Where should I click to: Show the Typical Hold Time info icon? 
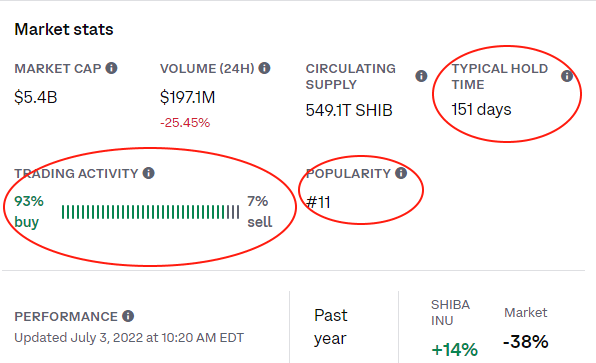(x=567, y=76)
